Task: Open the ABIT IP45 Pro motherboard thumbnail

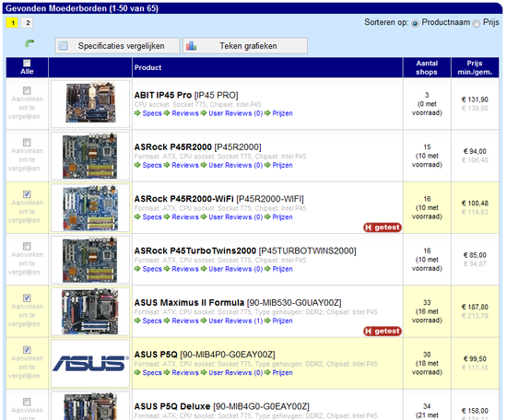Action: pyautogui.click(x=90, y=103)
